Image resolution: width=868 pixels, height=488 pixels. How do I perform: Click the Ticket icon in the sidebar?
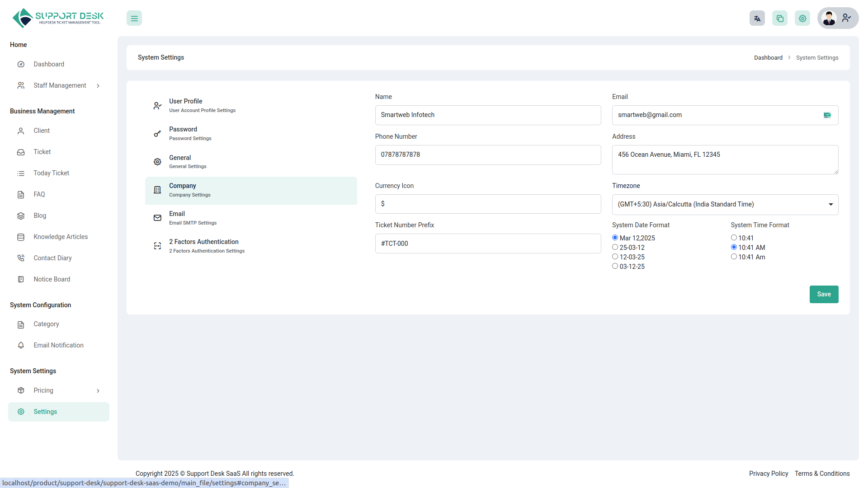pyautogui.click(x=21, y=152)
